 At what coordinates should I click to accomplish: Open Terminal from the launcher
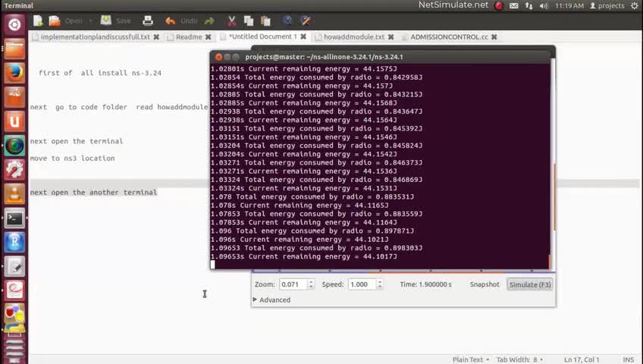click(14, 218)
